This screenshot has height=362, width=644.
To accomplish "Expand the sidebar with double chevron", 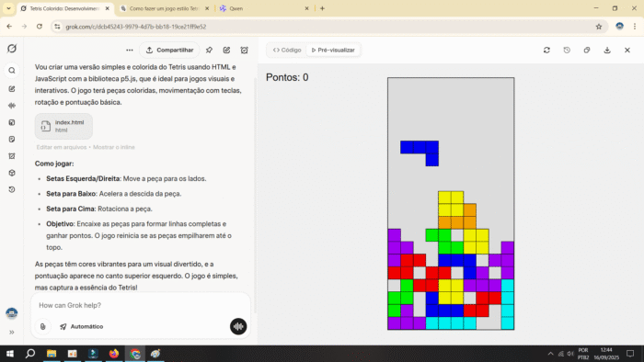I will point(12,332).
